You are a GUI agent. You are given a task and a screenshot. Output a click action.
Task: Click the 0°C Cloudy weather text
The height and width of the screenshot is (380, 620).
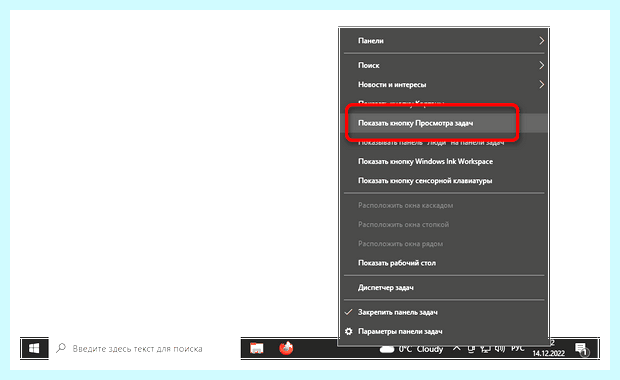(421, 349)
